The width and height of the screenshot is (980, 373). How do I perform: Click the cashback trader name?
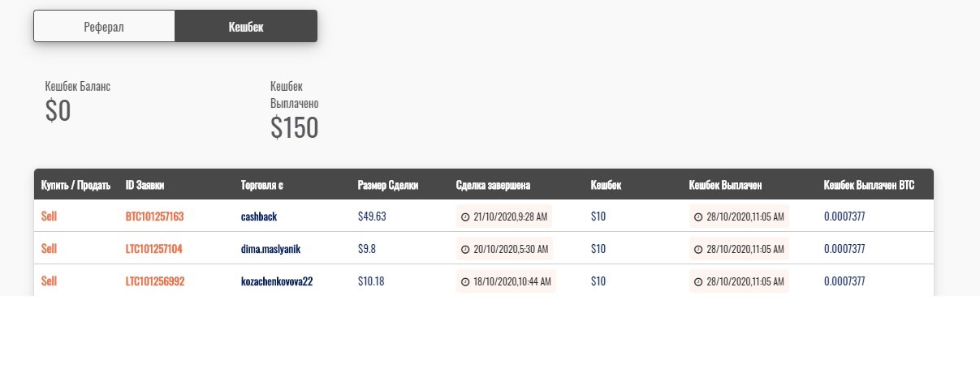pos(259,217)
